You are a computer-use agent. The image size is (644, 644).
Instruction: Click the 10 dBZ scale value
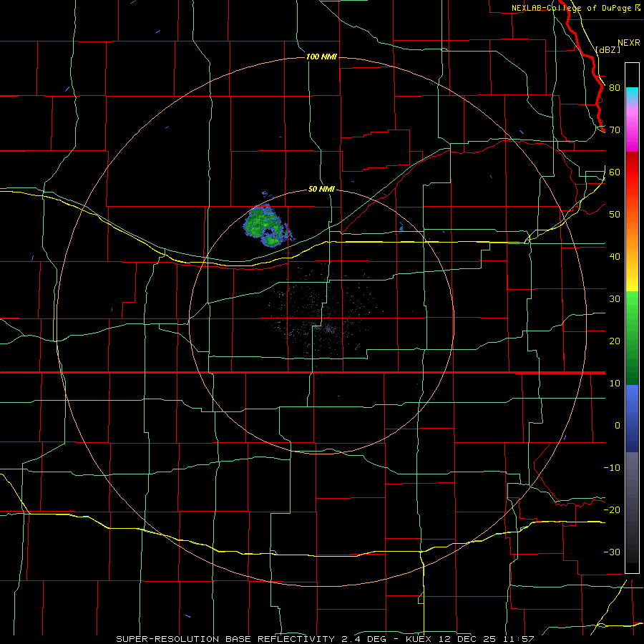point(615,384)
